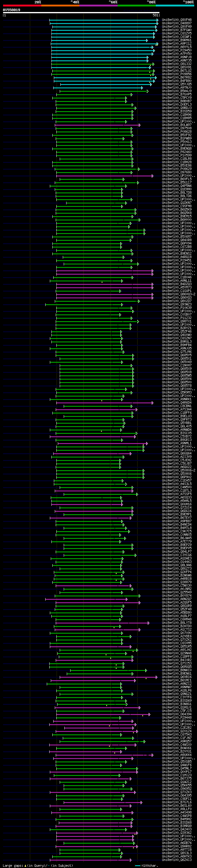
Task: Select label UniRef100_B3SD59
Action: (x=177, y=111)
